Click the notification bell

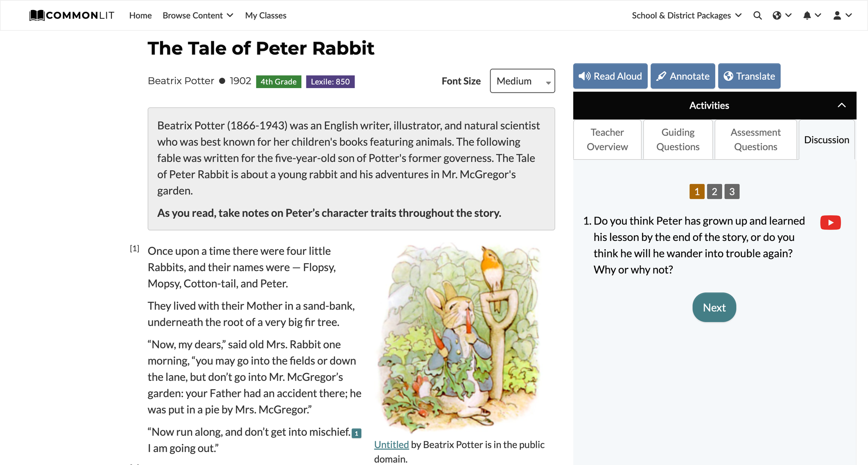point(807,15)
